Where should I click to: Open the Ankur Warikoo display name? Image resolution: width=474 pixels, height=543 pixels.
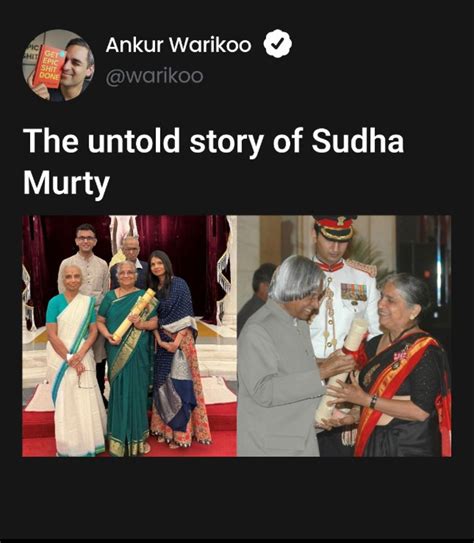pyautogui.click(x=178, y=45)
